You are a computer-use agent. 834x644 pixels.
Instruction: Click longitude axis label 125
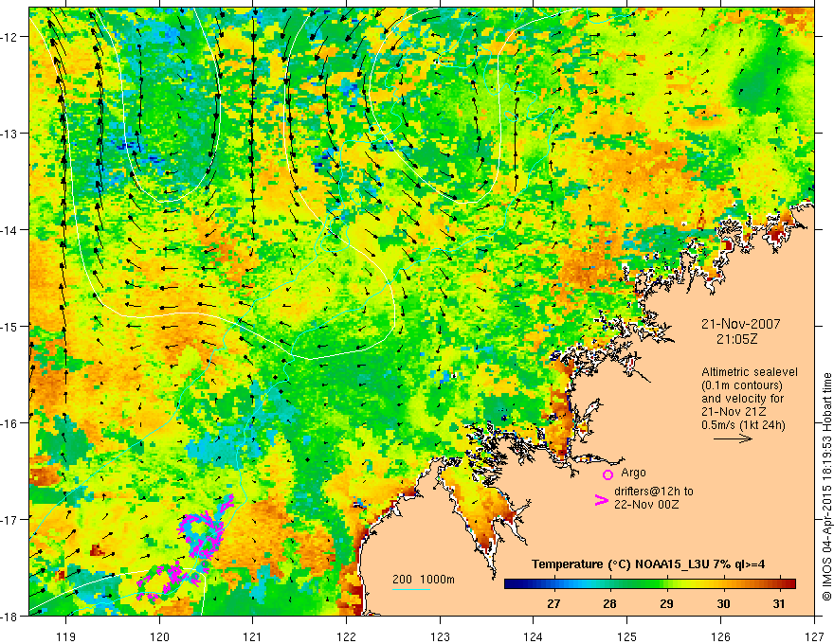click(x=627, y=636)
